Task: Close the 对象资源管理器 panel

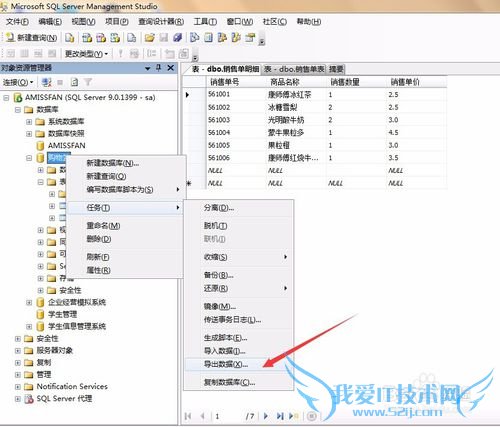Action: coord(171,68)
